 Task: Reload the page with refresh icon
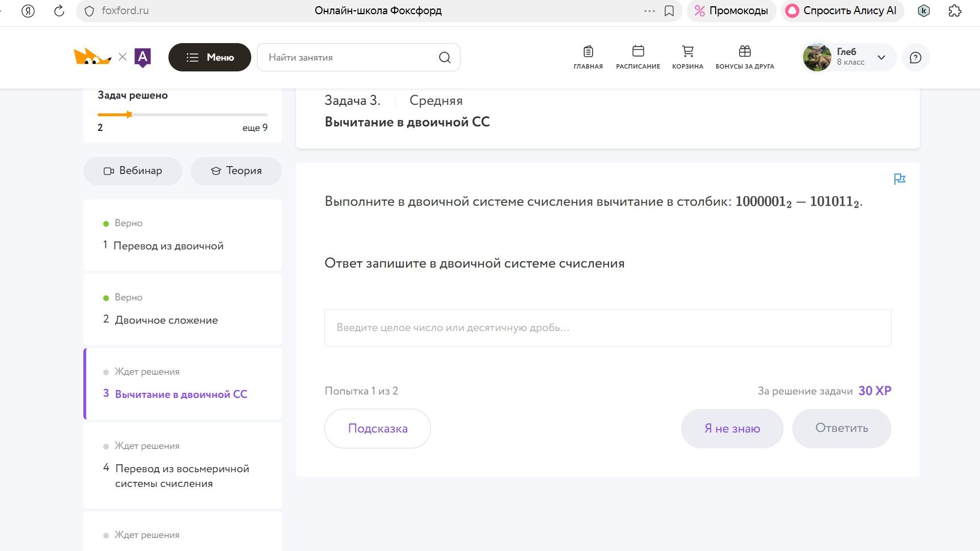pyautogui.click(x=59, y=11)
